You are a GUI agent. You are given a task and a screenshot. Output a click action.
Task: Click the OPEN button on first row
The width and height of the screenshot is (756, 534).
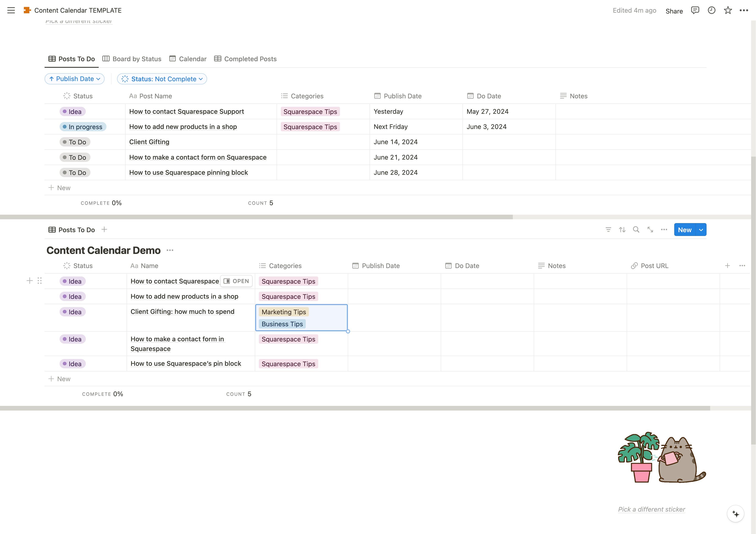pyautogui.click(x=236, y=281)
